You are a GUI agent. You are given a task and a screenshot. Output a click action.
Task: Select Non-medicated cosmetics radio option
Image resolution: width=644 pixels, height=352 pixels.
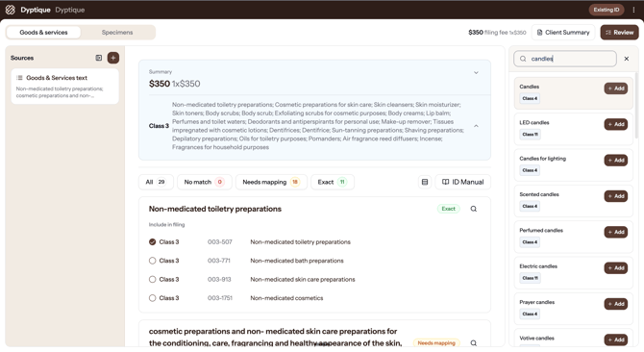pyautogui.click(x=153, y=298)
